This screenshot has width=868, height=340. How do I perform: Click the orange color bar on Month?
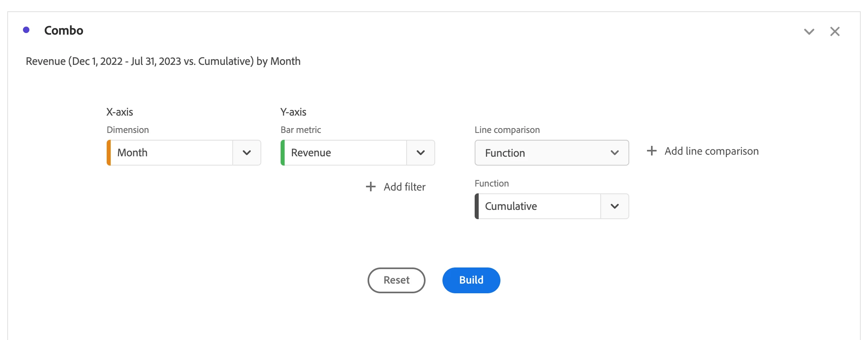109,153
